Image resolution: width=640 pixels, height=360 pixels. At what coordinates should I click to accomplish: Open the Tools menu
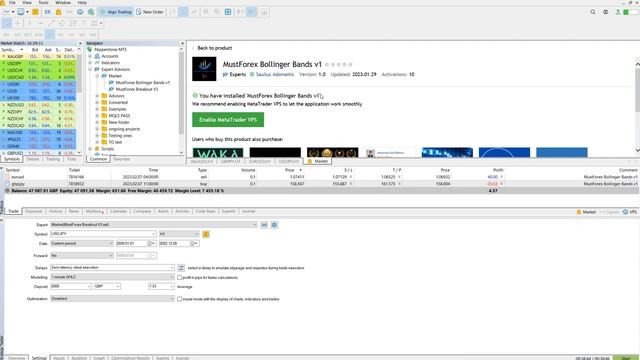tap(43, 2)
